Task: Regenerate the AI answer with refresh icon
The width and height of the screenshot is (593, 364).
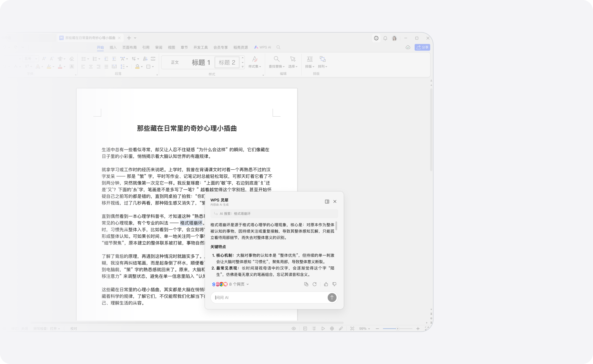Action: pos(315,284)
